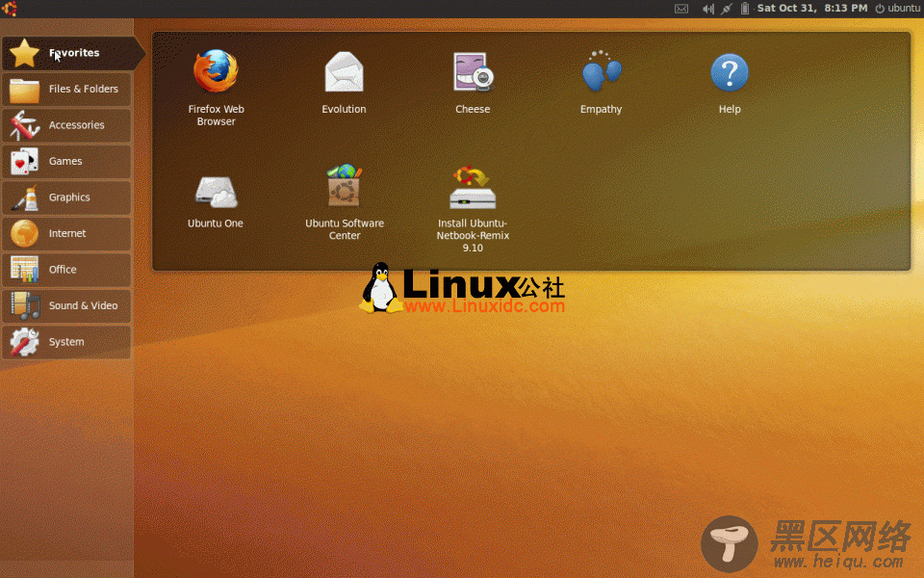Open the Office category
The width and height of the screenshot is (924, 578).
[x=66, y=270]
